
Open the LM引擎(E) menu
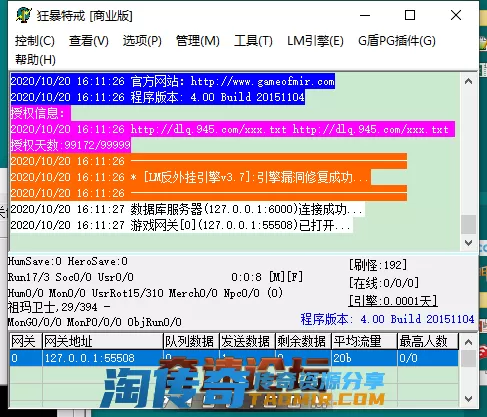point(315,41)
